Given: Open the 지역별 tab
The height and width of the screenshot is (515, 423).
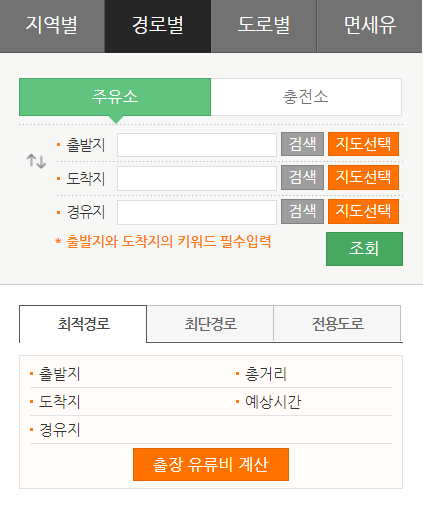Looking at the screenshot, I should click(x=52, y=26).
